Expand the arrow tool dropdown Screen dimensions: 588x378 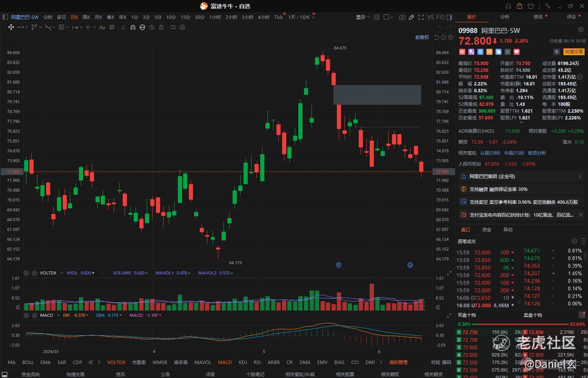click(94, 27)
